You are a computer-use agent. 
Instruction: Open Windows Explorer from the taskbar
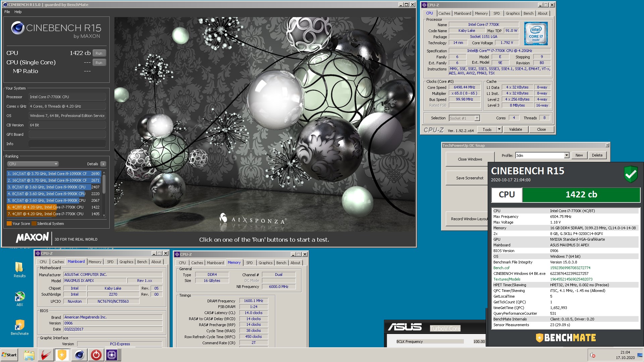pyautogui.click(x=29, y=355)
